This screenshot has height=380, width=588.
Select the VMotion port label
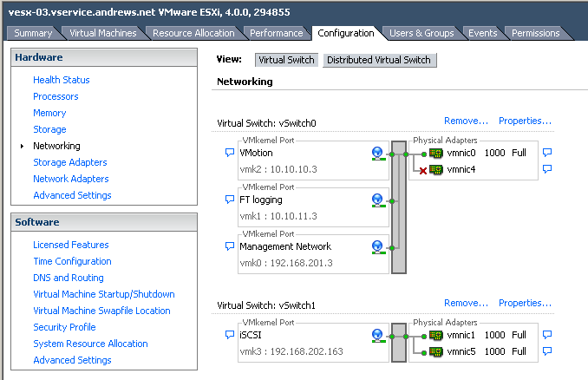tap(256, 153)
